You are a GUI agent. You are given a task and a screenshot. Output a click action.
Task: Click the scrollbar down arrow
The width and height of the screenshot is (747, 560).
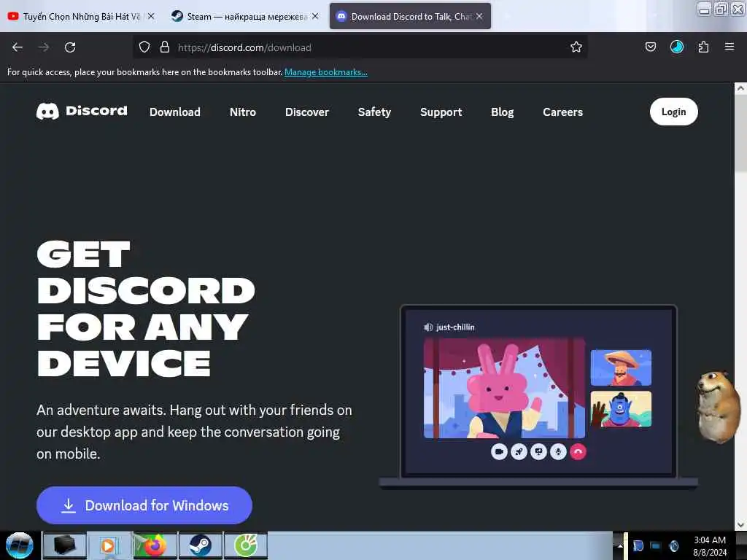(x=740, y=525)
